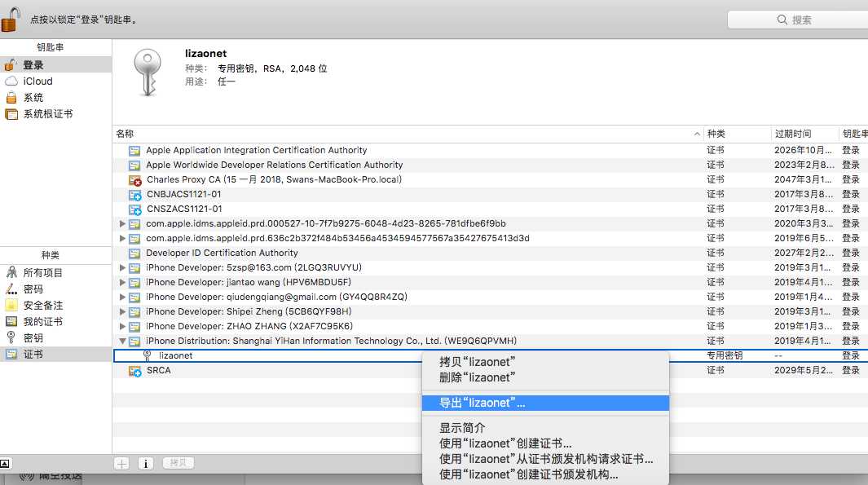Screen dimensions: 868x485
Task: Click key icon of lizaonet row
Action: point(148,355)
